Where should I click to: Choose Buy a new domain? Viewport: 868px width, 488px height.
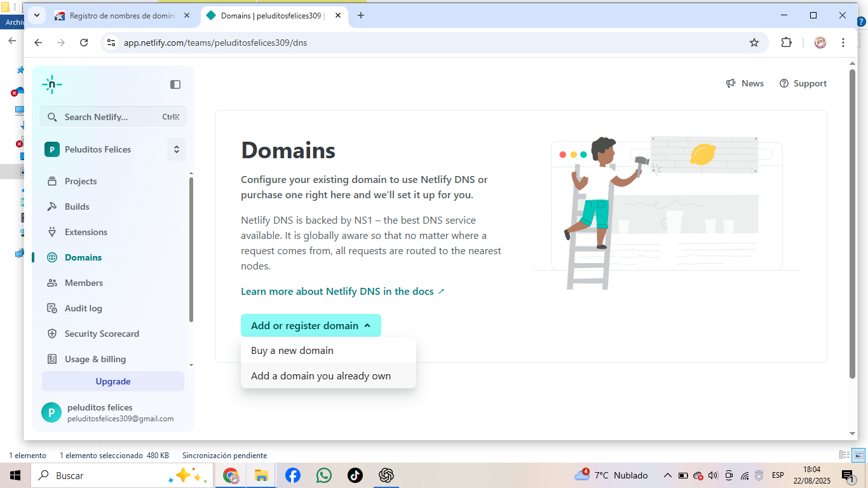[329, 351]
